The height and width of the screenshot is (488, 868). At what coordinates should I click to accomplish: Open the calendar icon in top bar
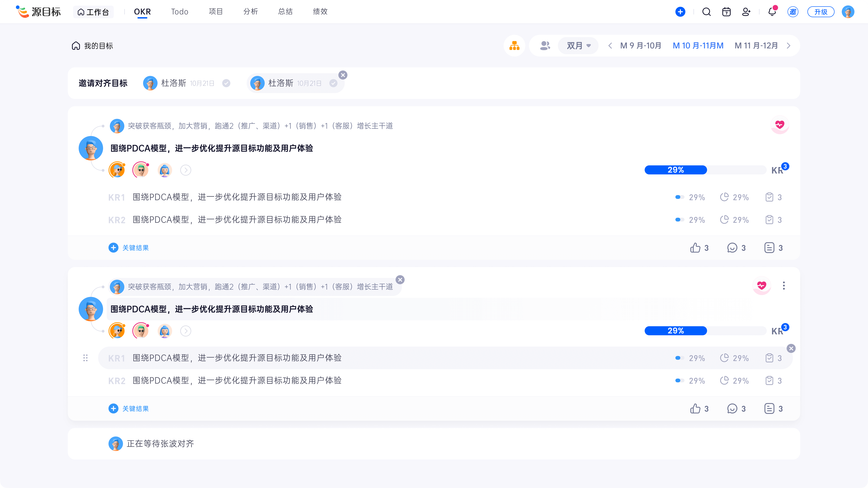pos(726,12)
